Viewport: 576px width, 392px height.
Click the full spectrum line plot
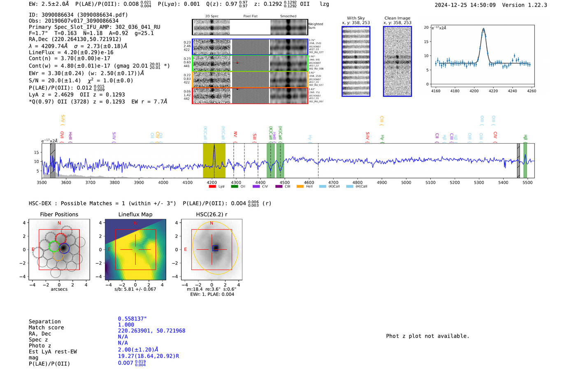coord(288,161)
